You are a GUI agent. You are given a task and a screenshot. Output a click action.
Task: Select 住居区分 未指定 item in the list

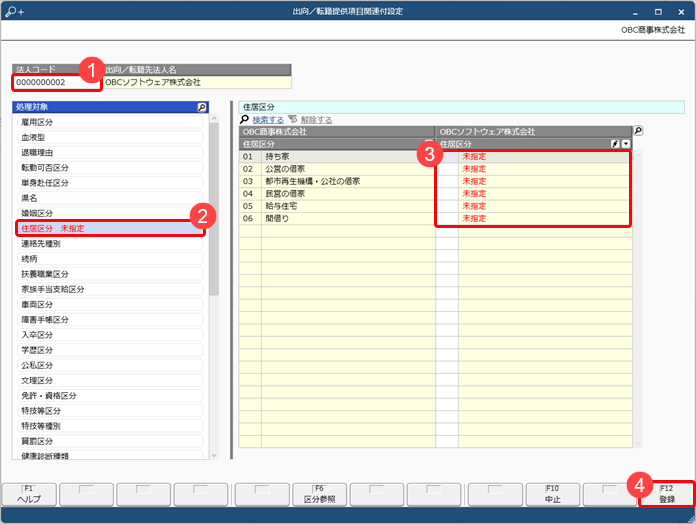110,228
